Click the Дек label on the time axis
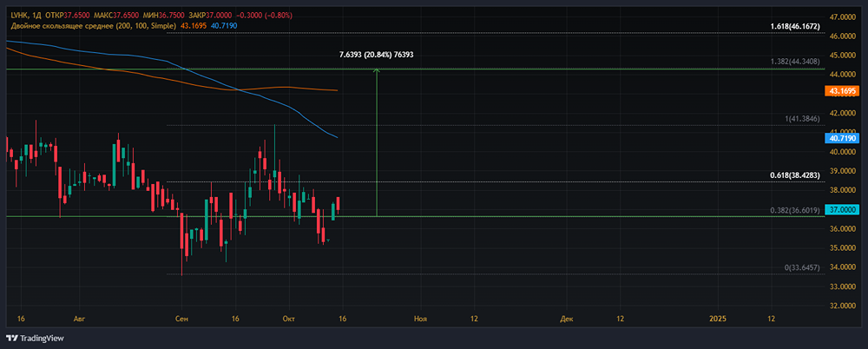This screenshot has width=868, height=349. 566,319
